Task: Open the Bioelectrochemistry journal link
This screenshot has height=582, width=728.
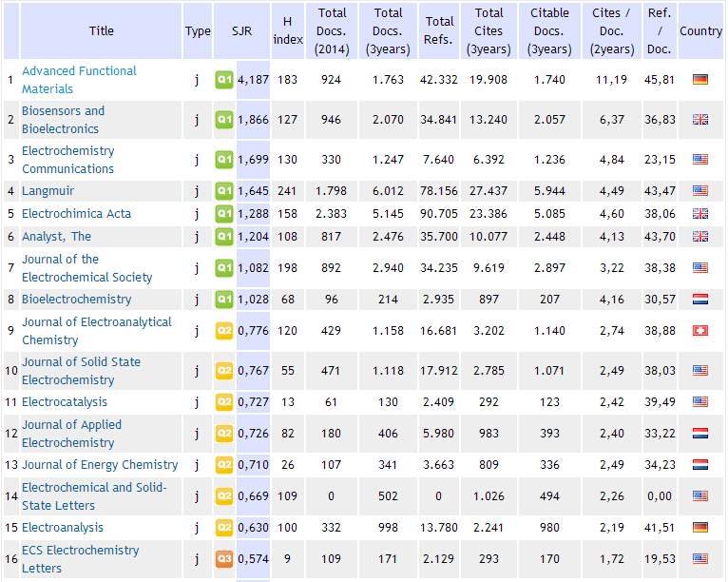Action: click(x=77, y=300)
